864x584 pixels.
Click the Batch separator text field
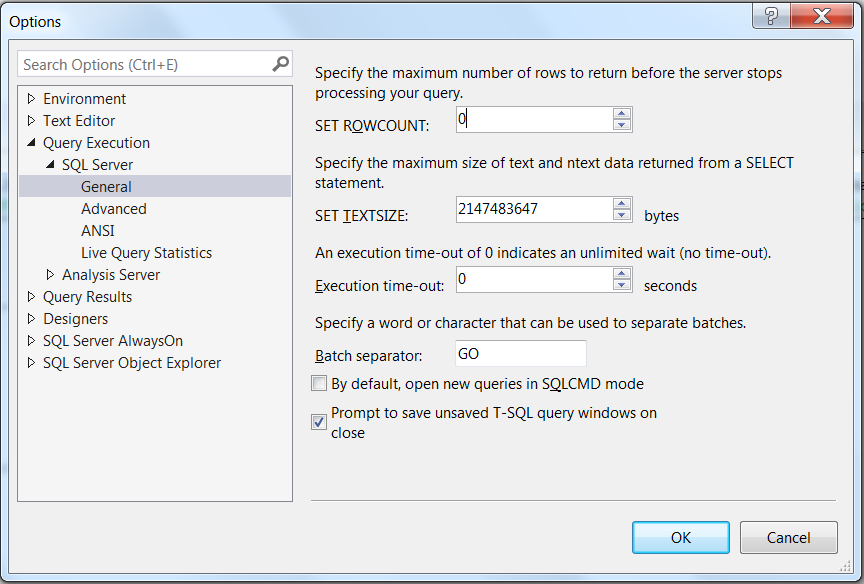pos(520,354)
